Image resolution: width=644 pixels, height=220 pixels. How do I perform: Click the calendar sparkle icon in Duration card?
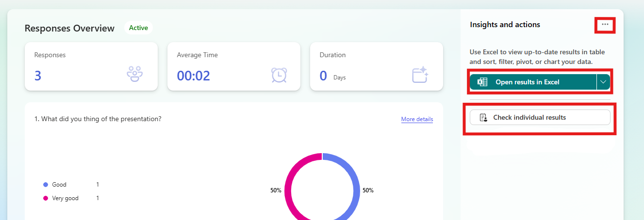tap(420, 75)
